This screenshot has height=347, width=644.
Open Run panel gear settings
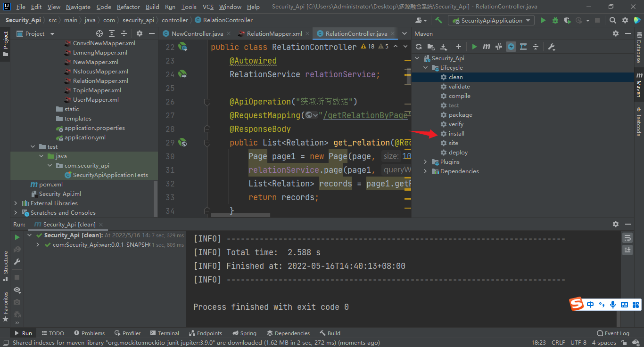pos(615,225)
